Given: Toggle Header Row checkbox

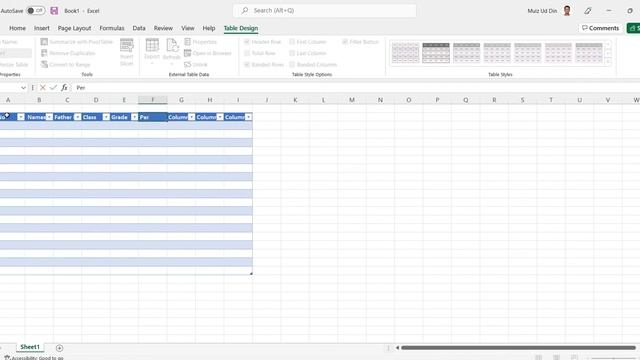Looking at the screenshot, I should [247, 42].
